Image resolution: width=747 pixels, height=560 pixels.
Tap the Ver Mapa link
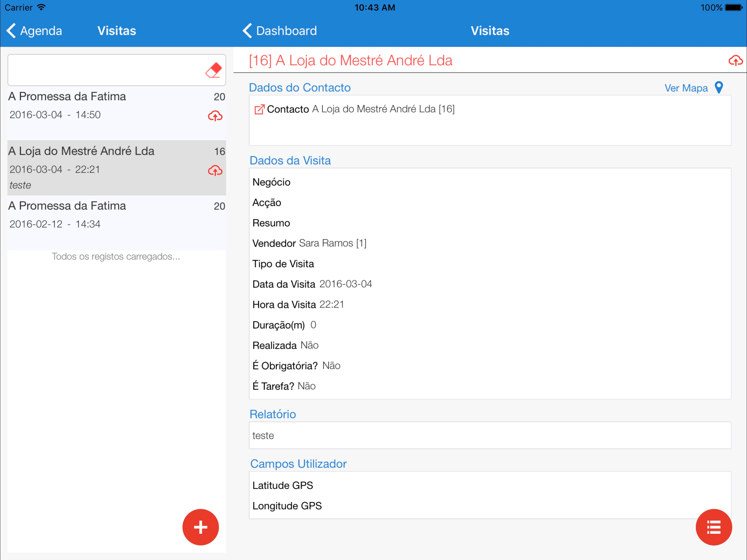coord(686,88)
